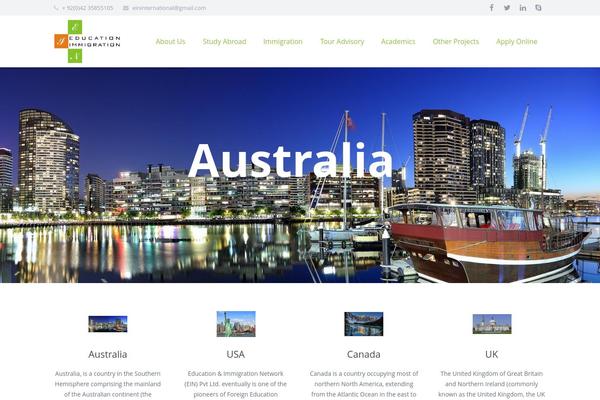Click the Australia card heading
This screenshot has height=400, width=600.
[108, 354]
